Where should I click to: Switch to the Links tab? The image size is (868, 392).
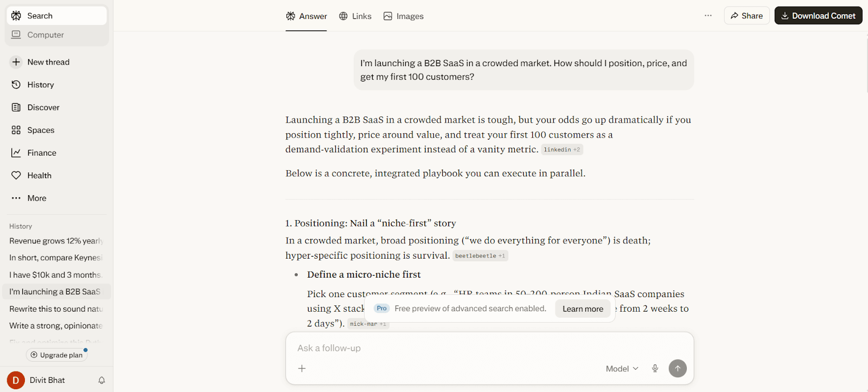click(355, 16)
